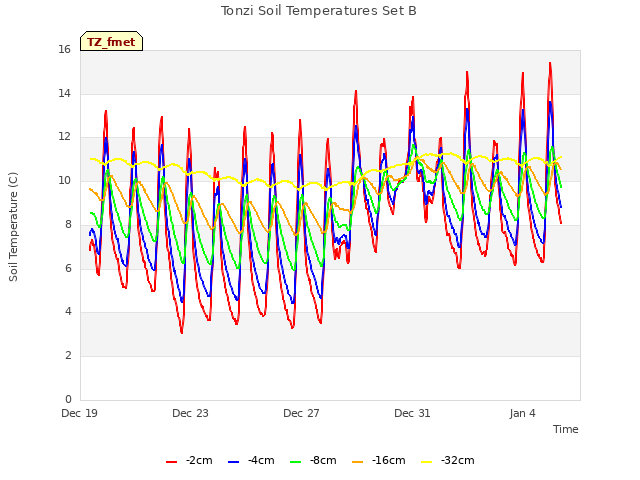The height and width of the screenshot is (480, 640).
Task: Click the -4cm legend label
Action: (261, 460)
